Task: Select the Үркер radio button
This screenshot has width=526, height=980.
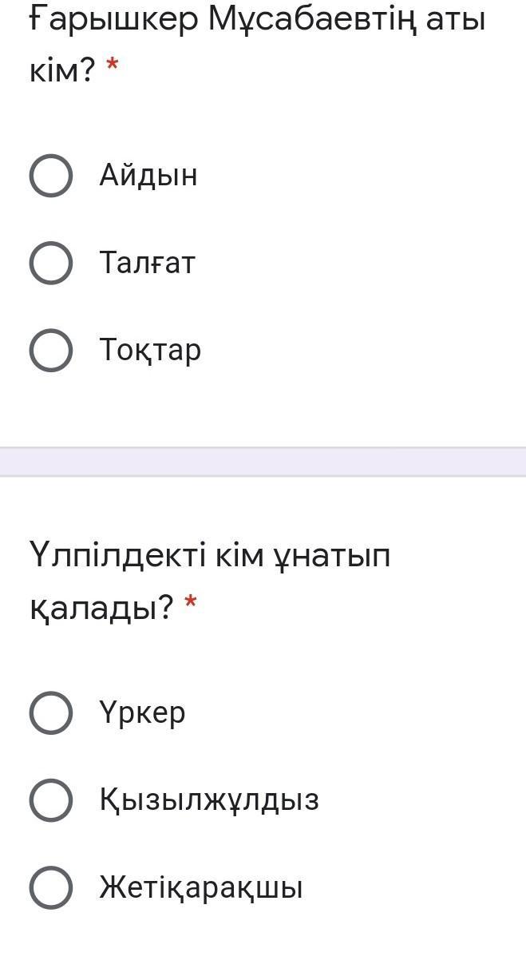Action: [51, 712]
